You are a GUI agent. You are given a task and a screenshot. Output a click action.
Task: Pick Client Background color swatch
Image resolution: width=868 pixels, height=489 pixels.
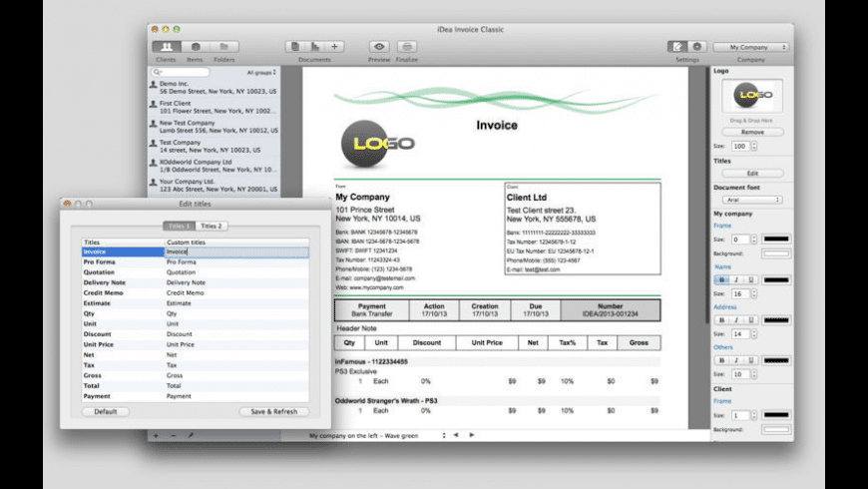click(776, 429)
